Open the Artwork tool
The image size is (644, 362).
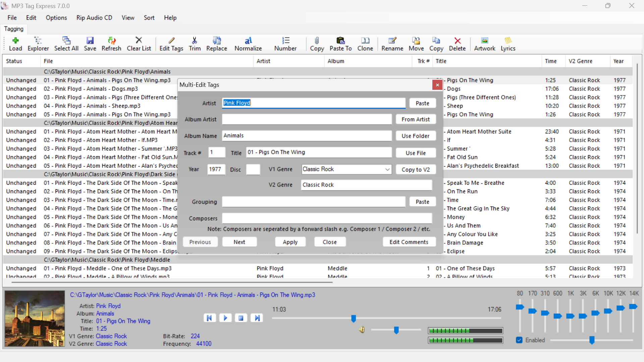[x=485, y=44]
